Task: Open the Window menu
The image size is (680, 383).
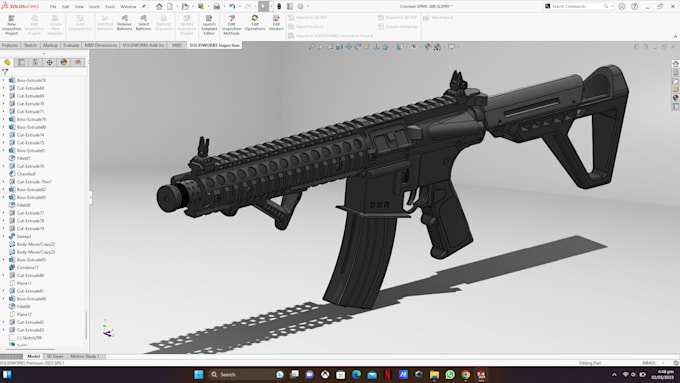Action: (128, 7)
